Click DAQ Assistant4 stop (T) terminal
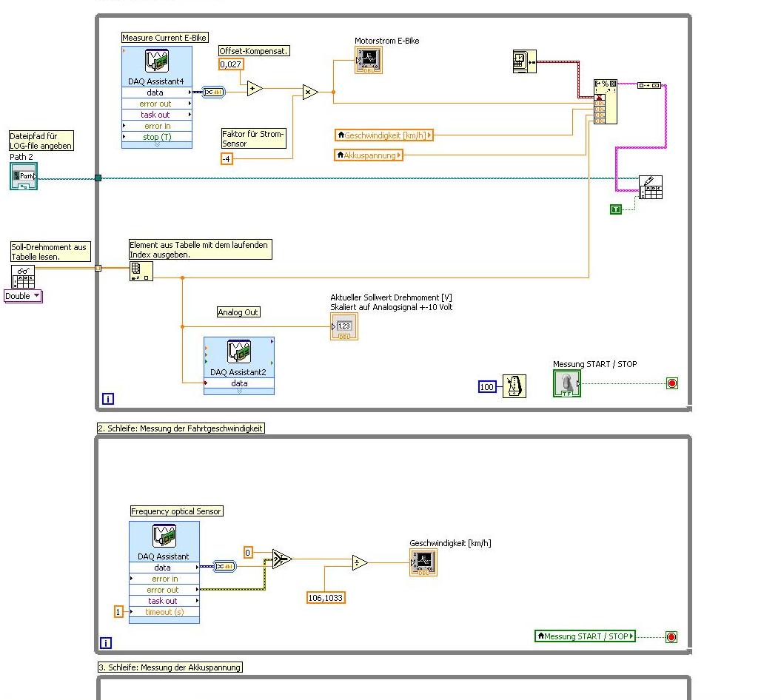781x700 pixels. [157, 137]
